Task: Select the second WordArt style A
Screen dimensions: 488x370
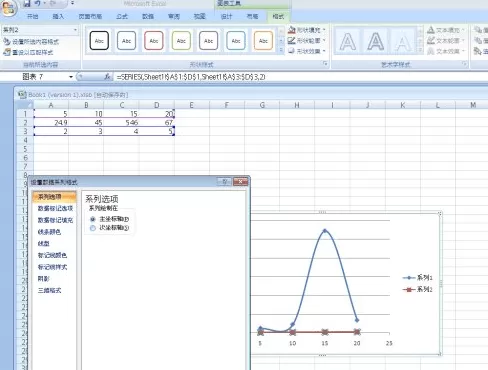Action: point(375,42)
